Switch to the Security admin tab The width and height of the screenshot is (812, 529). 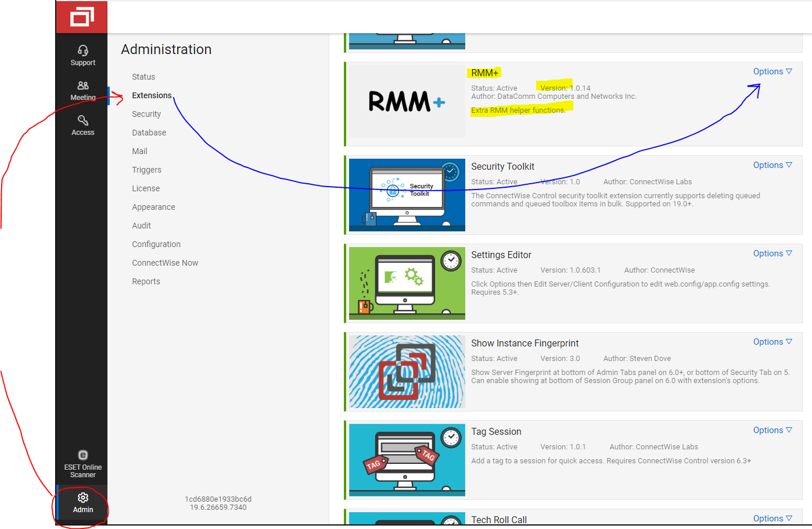tap(146, 114)
